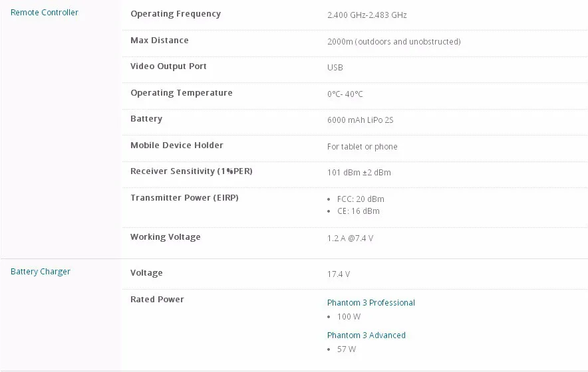Click the 2000m max distance value
588x372 pixels.
pos(394,42)
